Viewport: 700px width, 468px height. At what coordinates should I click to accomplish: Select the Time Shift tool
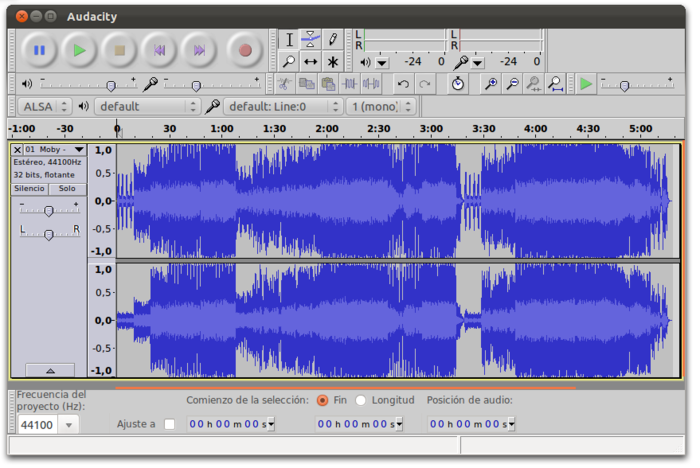click(311, 62)
